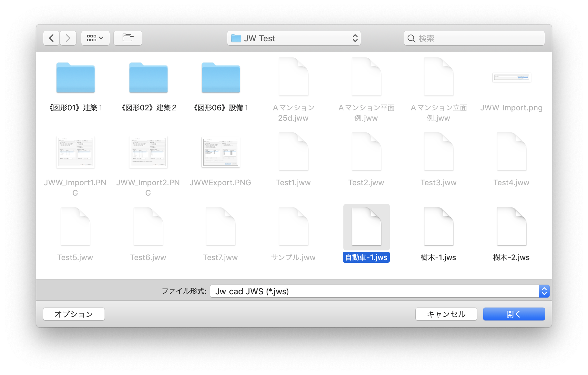Open the 《図形02》建築2 folder
This screenshot has width=588, height=375.
(148, 78)
